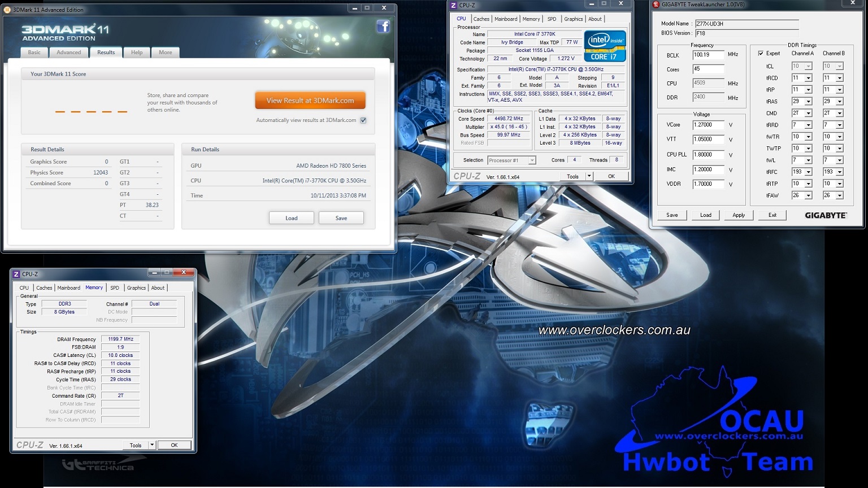Click the Load button in 3DMark
The height and width of the screenshot is (488, 868).
(x=292, y=218)
